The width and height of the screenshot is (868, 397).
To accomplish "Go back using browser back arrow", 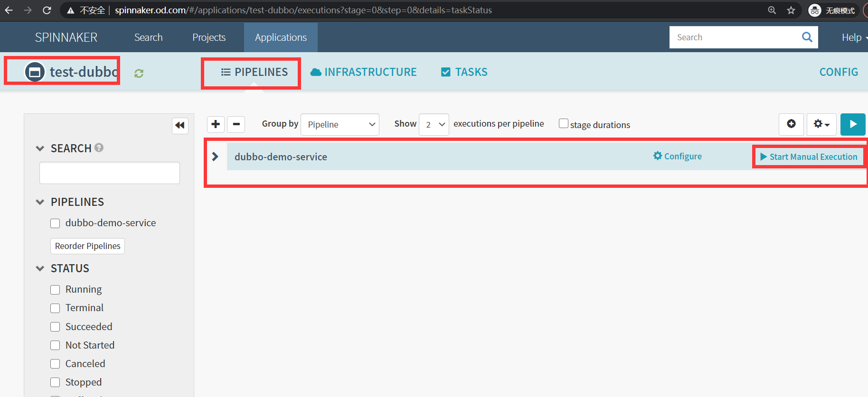I will 9,10.
